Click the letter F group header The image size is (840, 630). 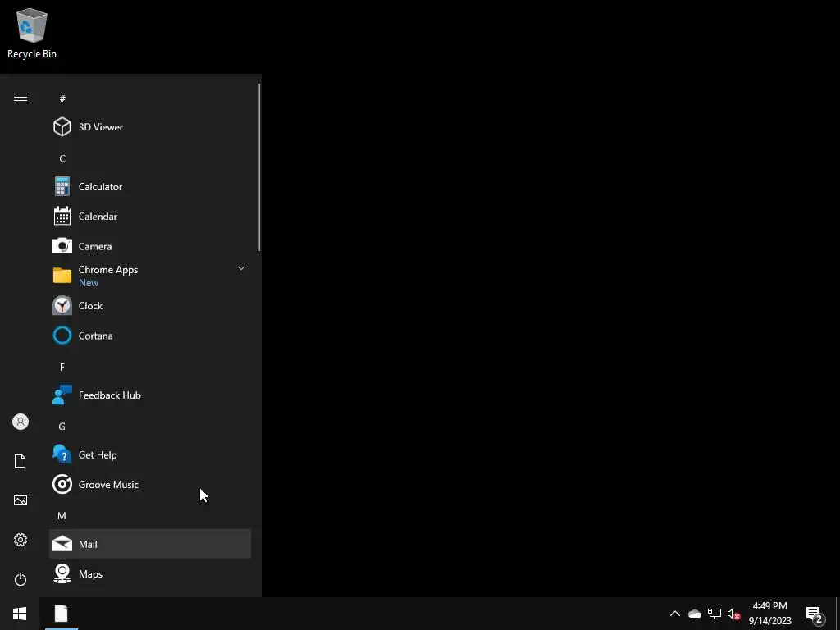point(62,367)
